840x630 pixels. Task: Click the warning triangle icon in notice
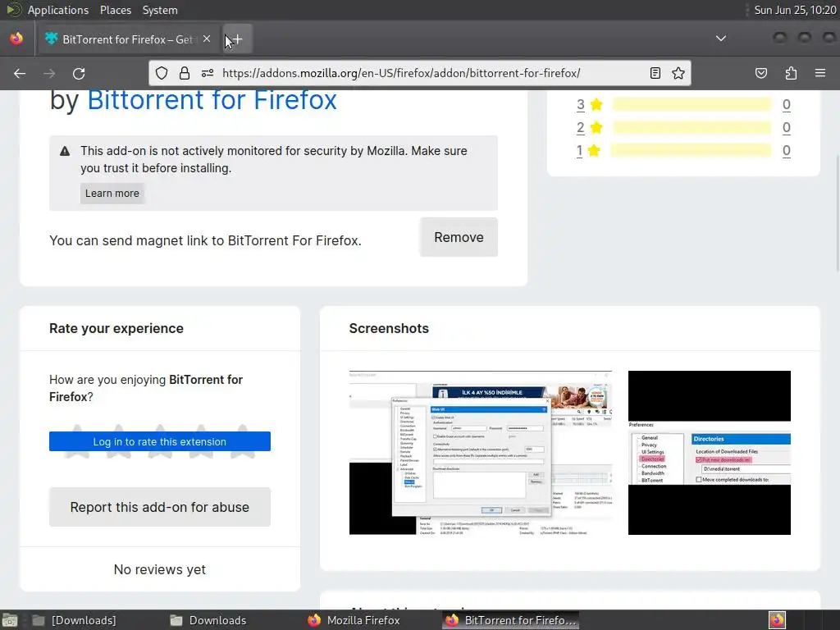pos(65,152)
